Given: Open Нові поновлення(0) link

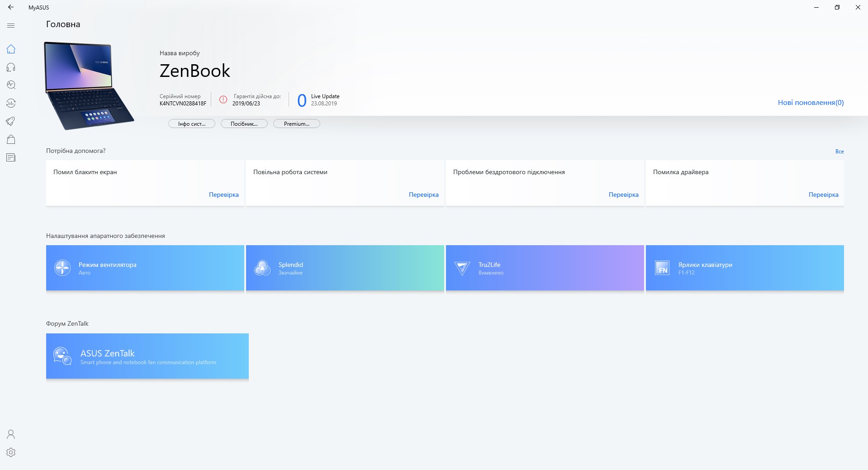Looking at the screenshot, I should pos(811,102).
